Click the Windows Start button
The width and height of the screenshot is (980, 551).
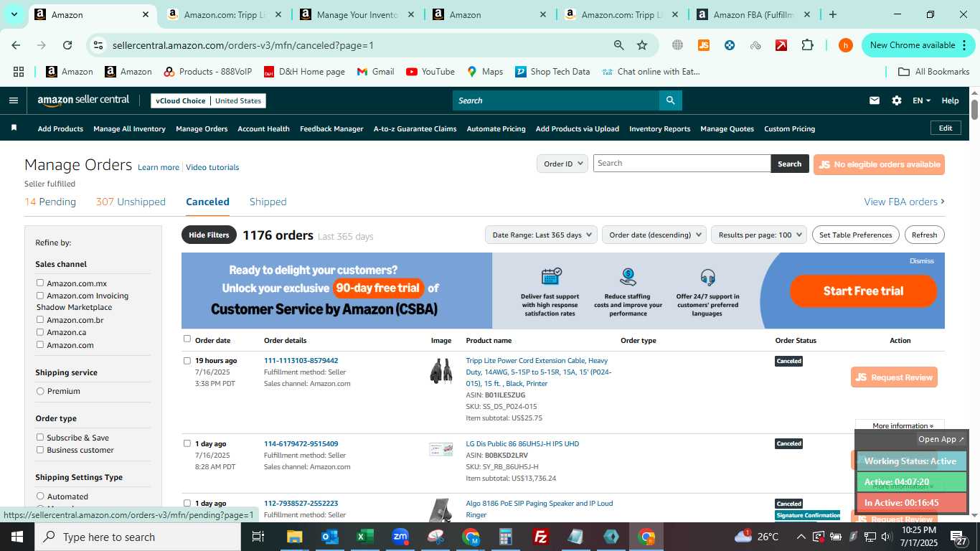tap(17, 537)
